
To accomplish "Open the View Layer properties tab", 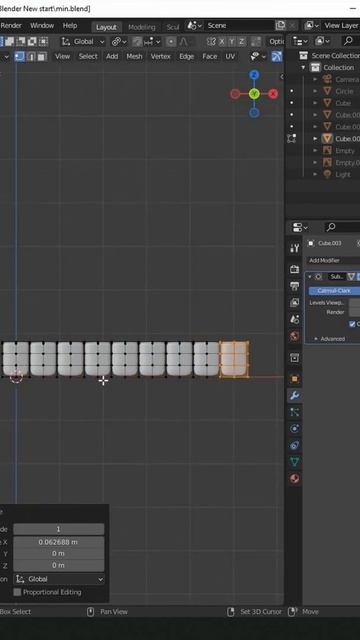I will click(x=294, y=302).
